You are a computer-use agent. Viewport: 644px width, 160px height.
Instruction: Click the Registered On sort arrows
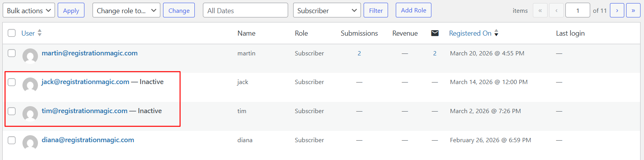496,33
